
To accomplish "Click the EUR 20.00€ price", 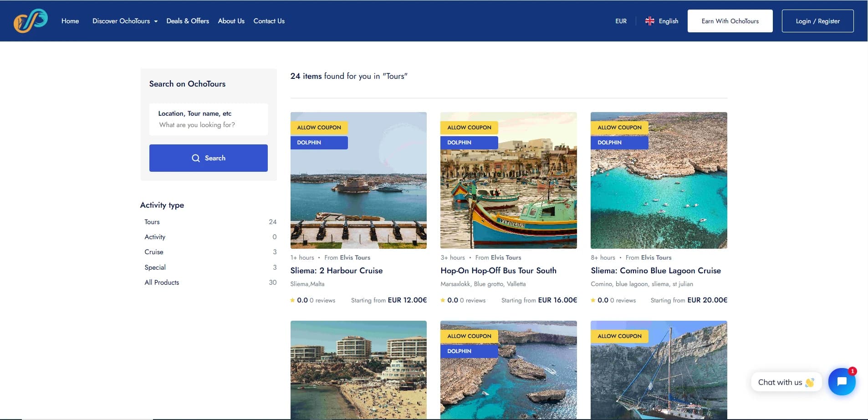I will pyautogui.click(x=707, y=300).
